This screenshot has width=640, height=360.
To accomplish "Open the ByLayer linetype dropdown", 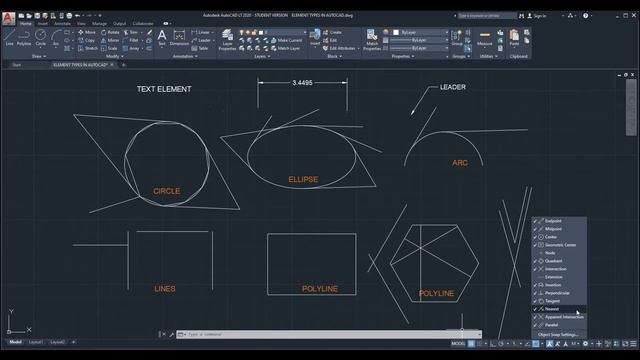I will coord(419,48).
